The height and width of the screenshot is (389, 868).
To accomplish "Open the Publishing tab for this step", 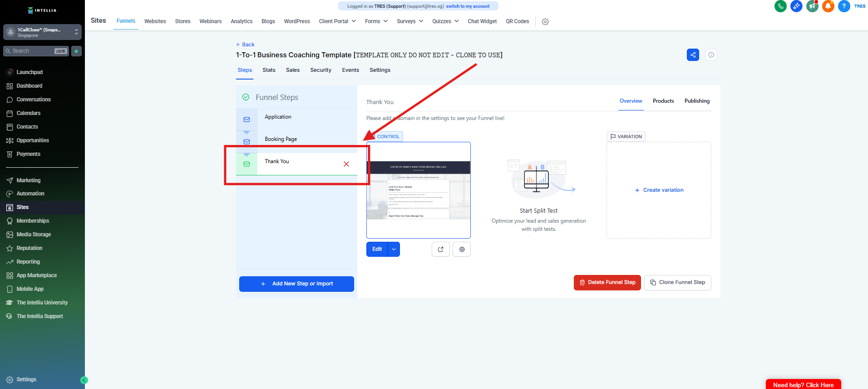I will (x=697, y=101).
